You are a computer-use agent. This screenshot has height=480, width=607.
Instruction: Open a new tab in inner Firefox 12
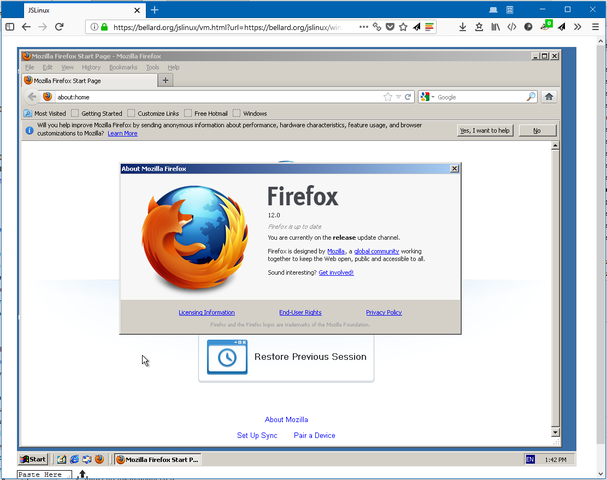pos(165,80)
